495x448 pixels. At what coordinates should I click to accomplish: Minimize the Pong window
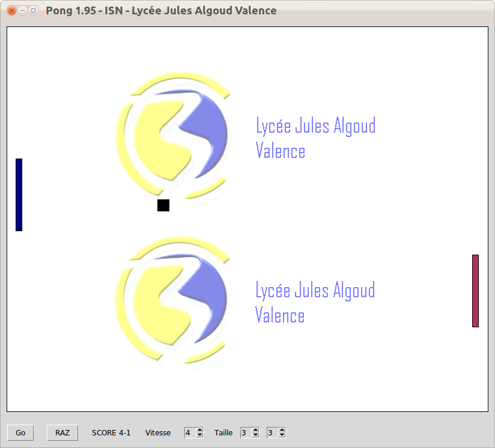[x=22, y=10]
